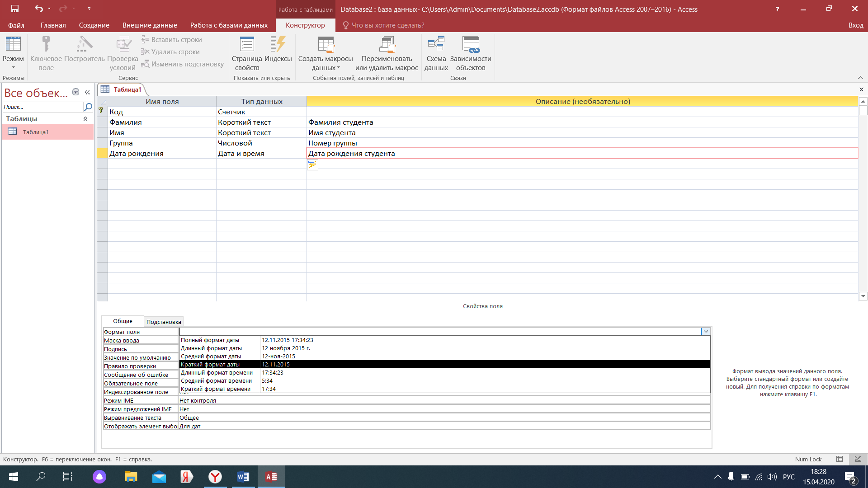Switch to Создание ribbon tab

click(x=94, y=25)
